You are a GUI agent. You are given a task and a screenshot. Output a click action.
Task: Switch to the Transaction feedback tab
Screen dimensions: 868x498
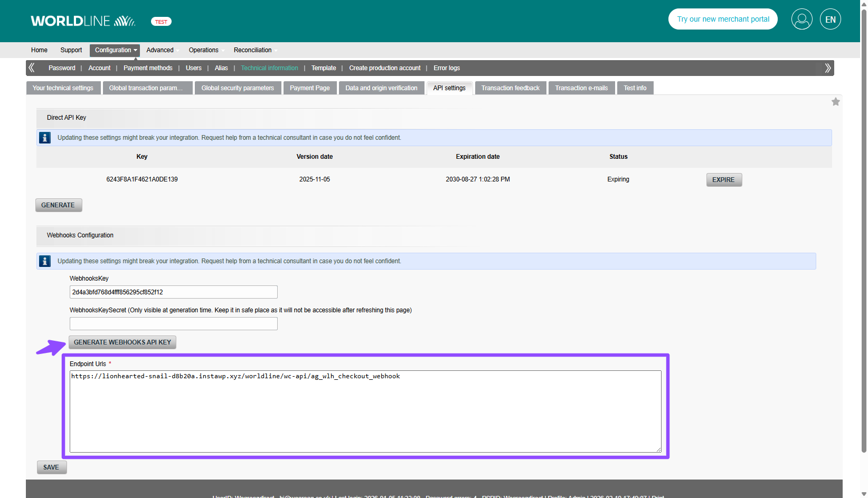tap(510, 88)
